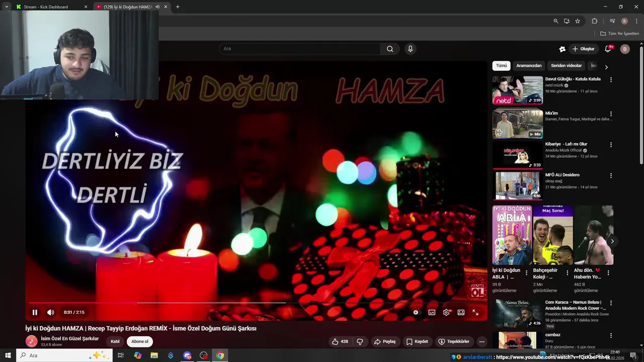Screen dimensions: 644x362
Task: Select the Seriden videolar filter chip
Action: [566, 66]
